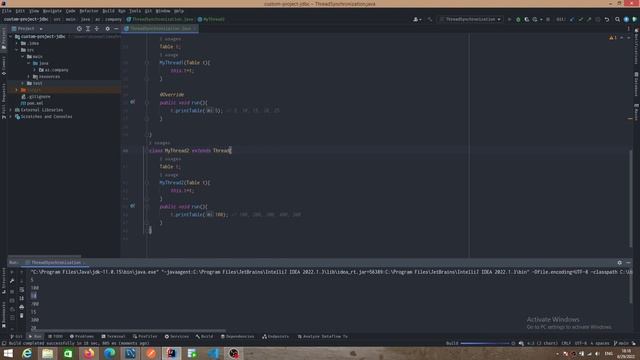Open the View menu
This screenshot has width=640, height=360.
[34, 11]
